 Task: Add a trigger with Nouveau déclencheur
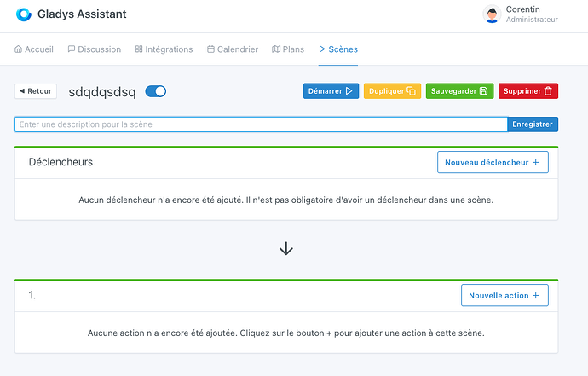tap(493, 162)
